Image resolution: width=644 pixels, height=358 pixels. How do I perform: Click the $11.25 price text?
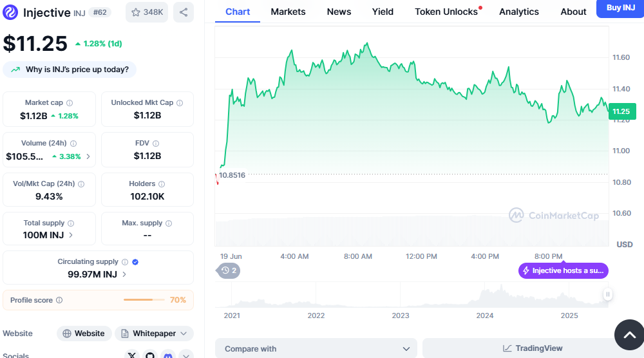pos(35,44)
